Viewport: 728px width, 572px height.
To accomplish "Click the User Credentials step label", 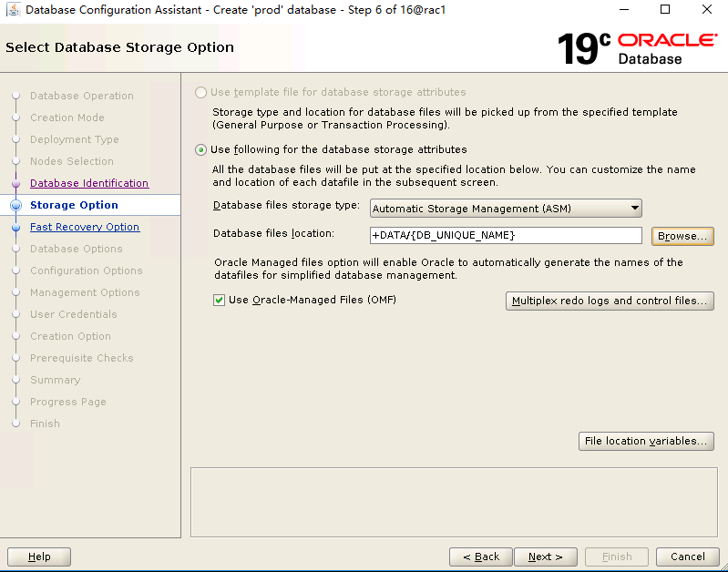I will point(74,314).
